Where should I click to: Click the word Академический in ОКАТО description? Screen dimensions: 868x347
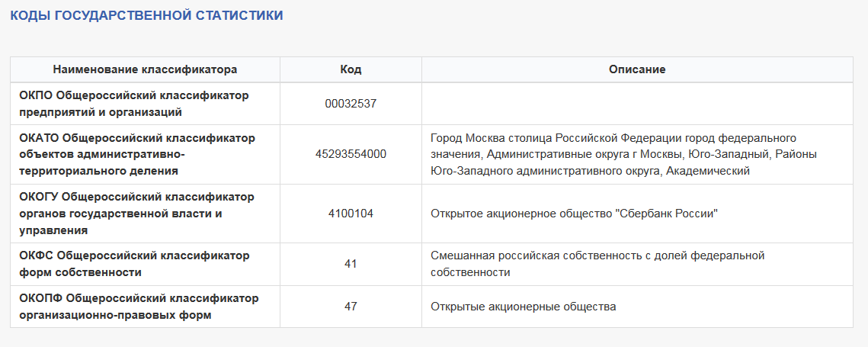click(x=708, y=172)
